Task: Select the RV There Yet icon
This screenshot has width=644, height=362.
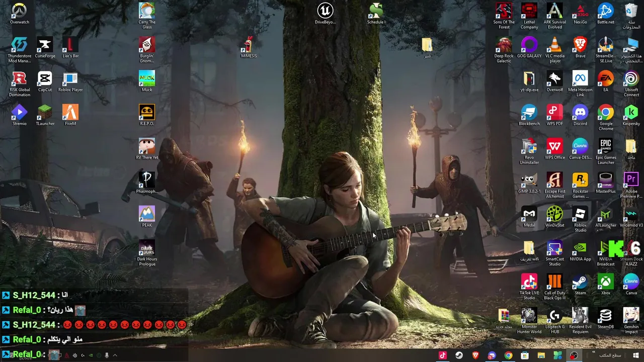Action: (147, 149)
